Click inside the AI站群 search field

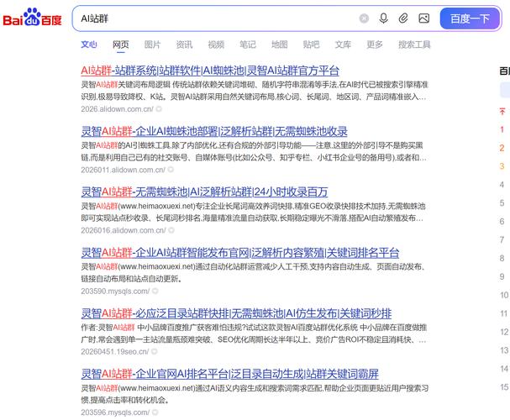[x=214, y=18]
